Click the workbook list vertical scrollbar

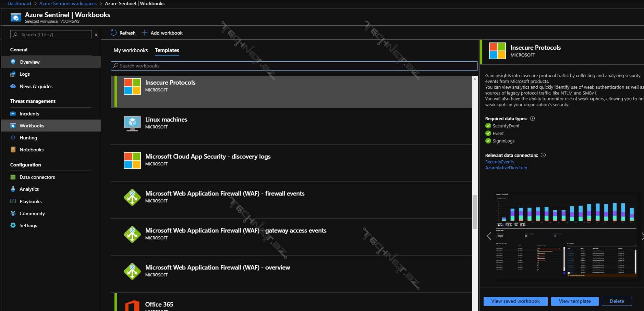click(475, 212)
